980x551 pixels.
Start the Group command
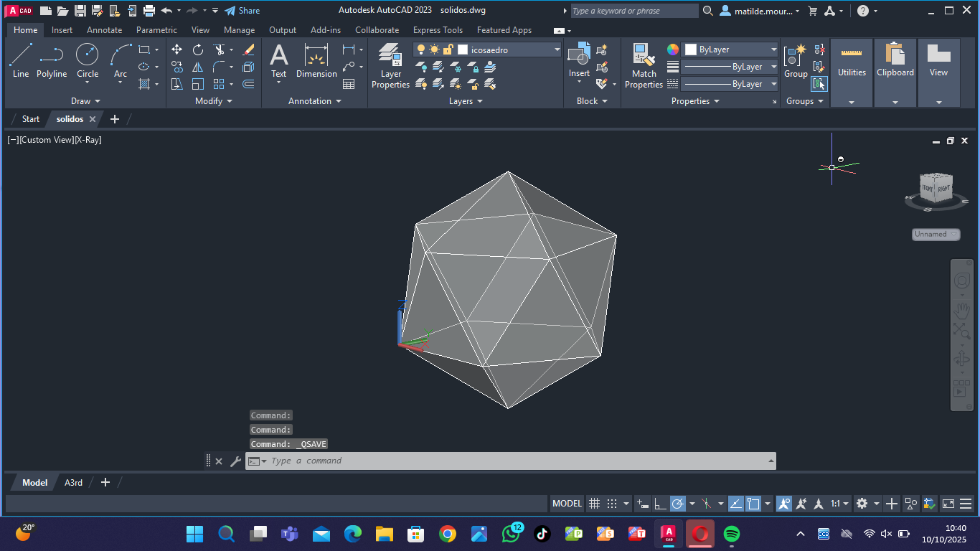[795, 60]
